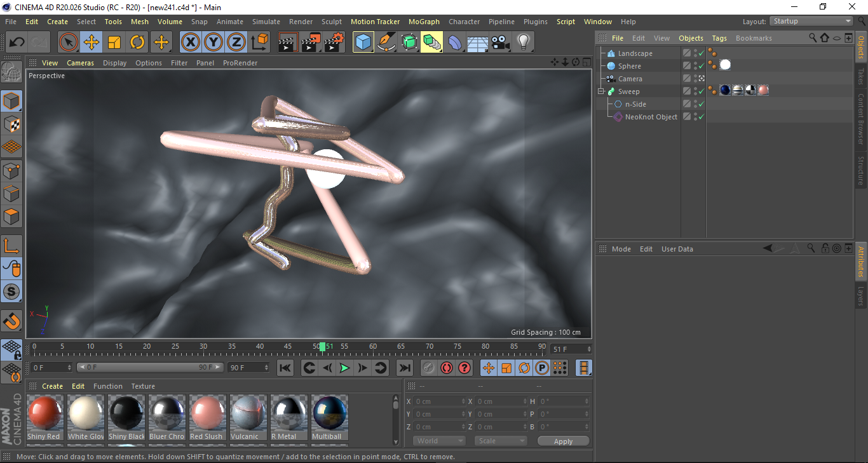The width and height of the screenshot is (868, 463).
Task: Toggle Sphere object enable checkmark
Action: [701, 66]
